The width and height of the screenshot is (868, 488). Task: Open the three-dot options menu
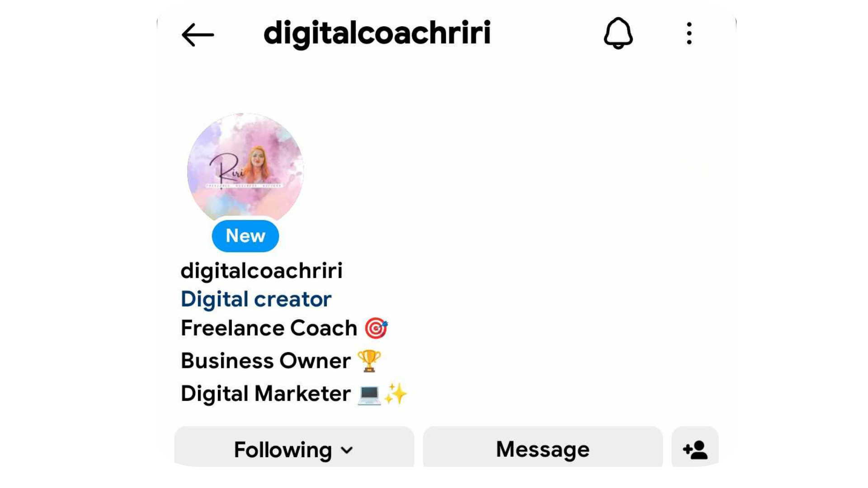[689, 33]
